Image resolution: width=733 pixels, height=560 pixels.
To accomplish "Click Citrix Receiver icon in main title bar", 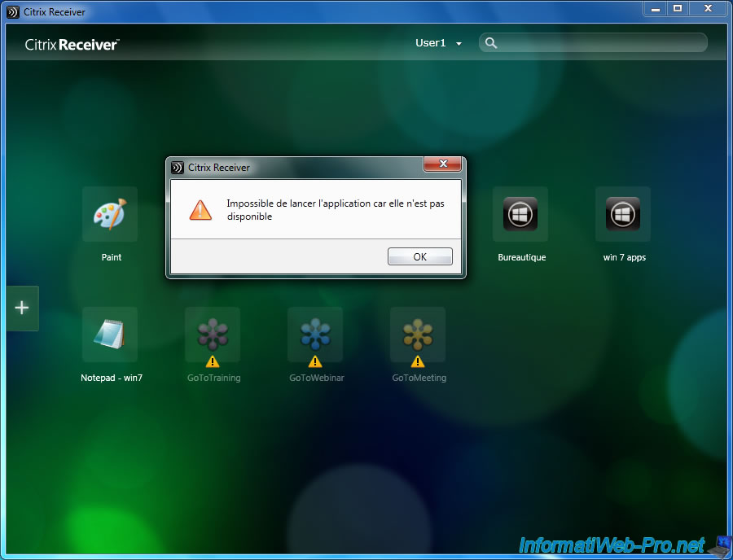I will pos(13,11).
